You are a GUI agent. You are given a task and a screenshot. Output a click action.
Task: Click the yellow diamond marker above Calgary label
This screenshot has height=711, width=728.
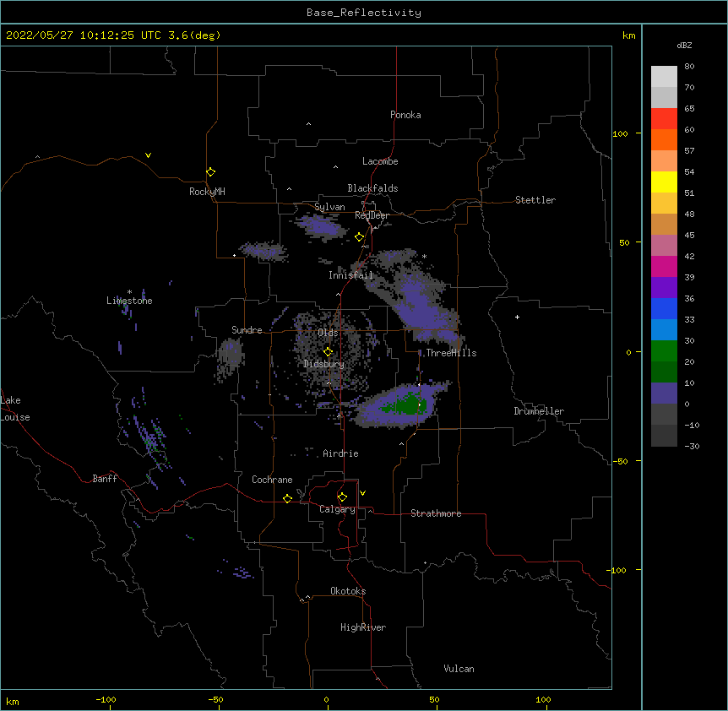[x=342, y=497]
